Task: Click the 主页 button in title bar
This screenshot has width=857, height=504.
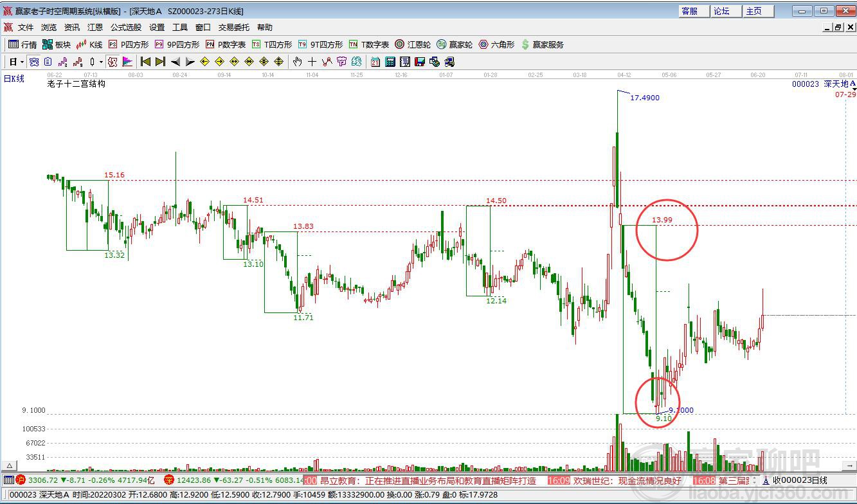Action: (x=759, y=11)
